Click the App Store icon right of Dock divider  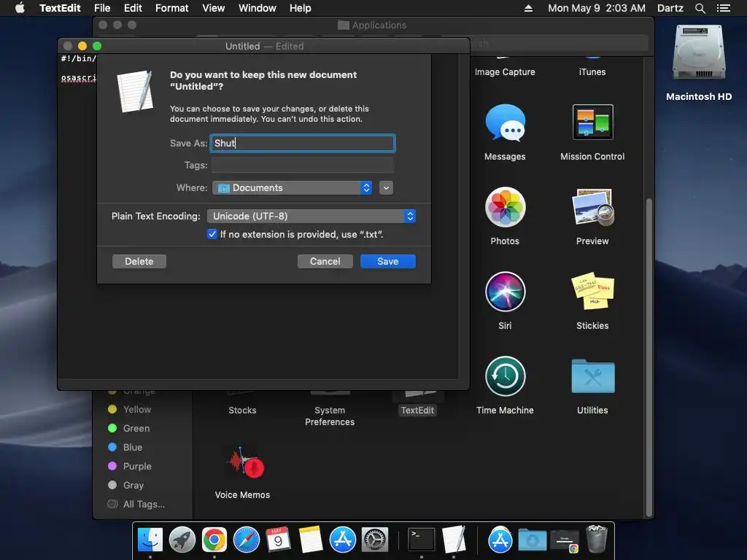pos(500,540)
